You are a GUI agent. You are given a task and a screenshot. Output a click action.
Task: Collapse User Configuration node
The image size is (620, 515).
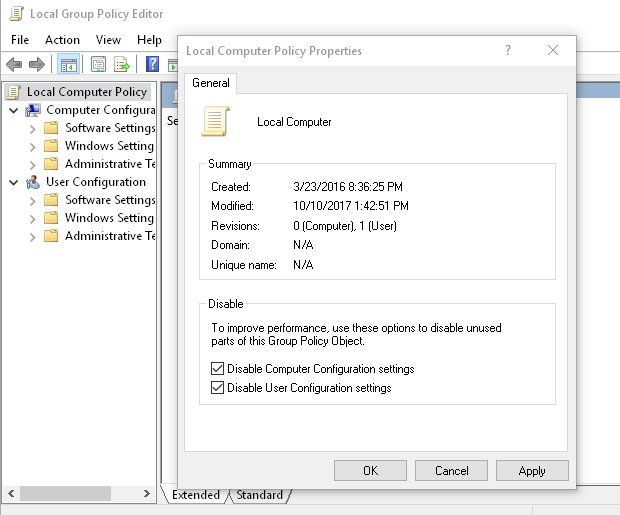click(14, 182)
